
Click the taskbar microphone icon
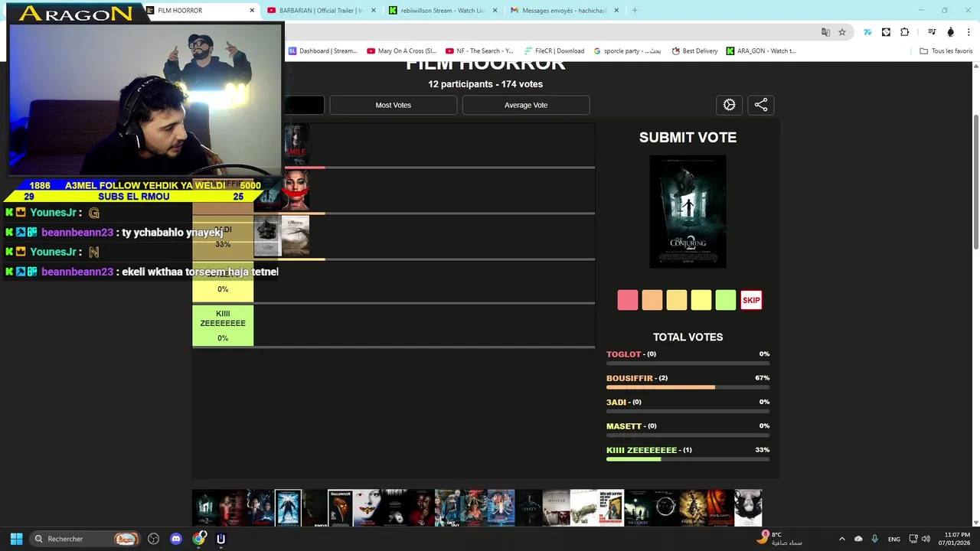(x=874, y=539)
